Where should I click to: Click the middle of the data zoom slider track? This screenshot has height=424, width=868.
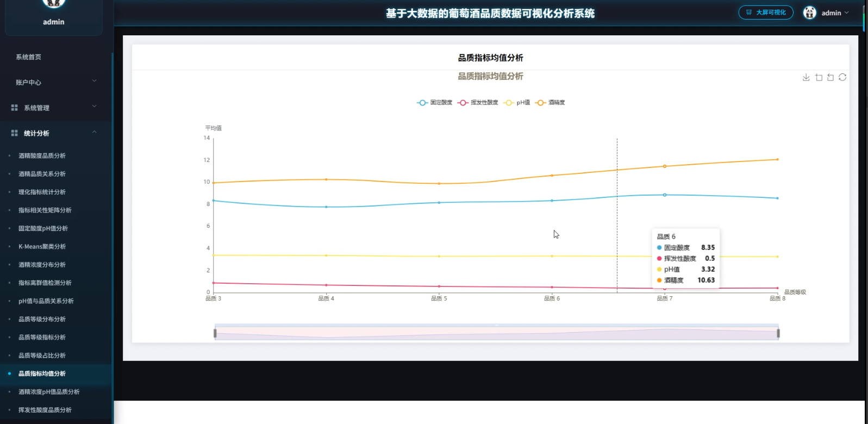point(497,333)
